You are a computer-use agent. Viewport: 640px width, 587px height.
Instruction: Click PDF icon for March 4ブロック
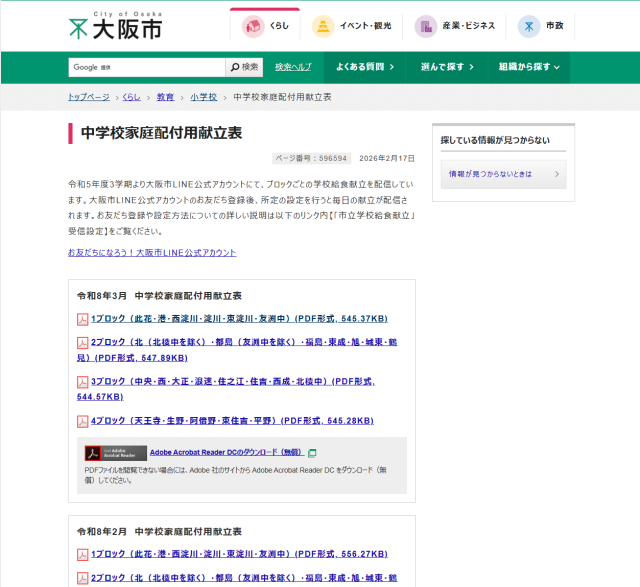click(x=83, y=421)
